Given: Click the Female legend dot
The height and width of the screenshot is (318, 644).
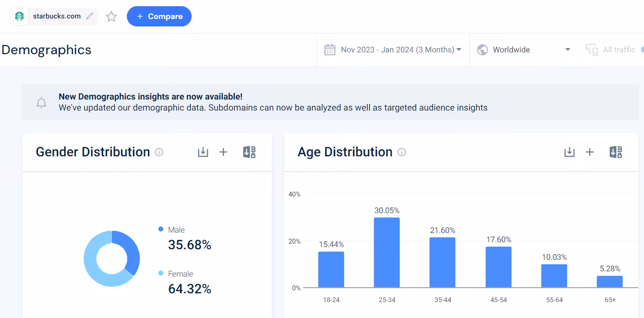Looking at the screenshot, I should point(161,274).
